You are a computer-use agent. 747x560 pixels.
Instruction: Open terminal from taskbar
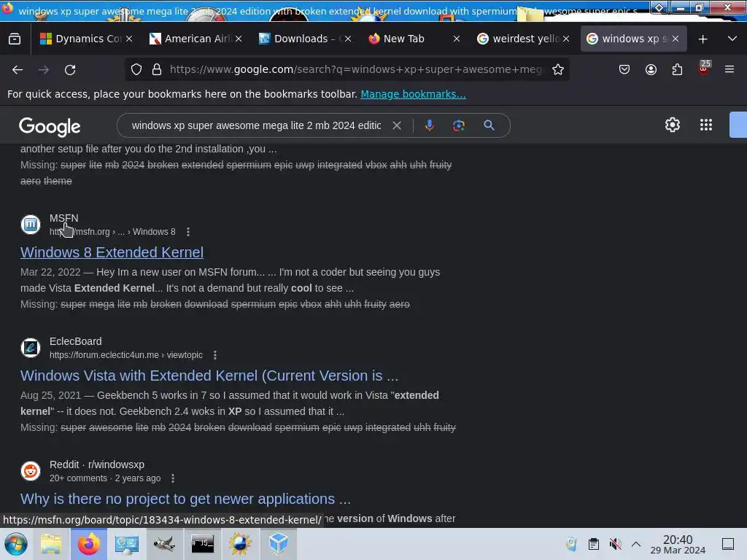[x=203, y=544]
